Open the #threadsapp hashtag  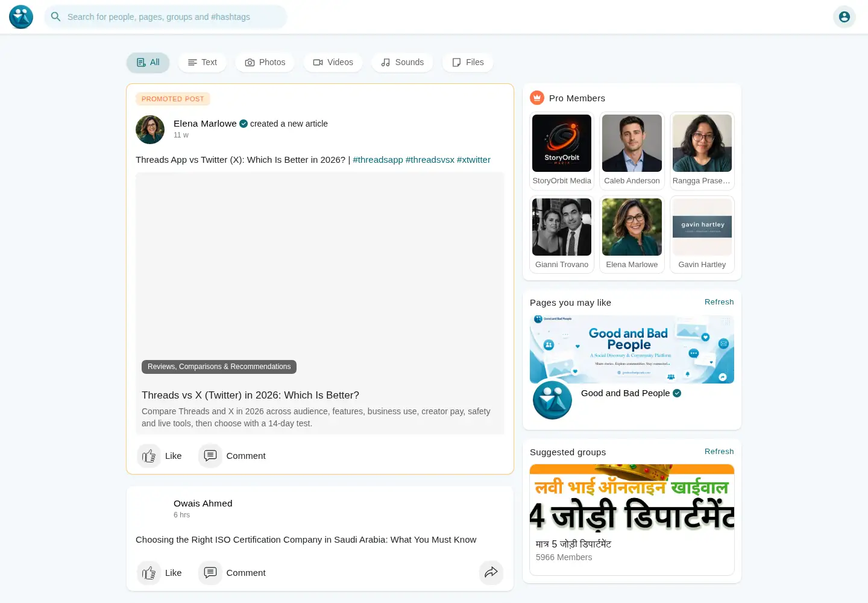[378, 160]
